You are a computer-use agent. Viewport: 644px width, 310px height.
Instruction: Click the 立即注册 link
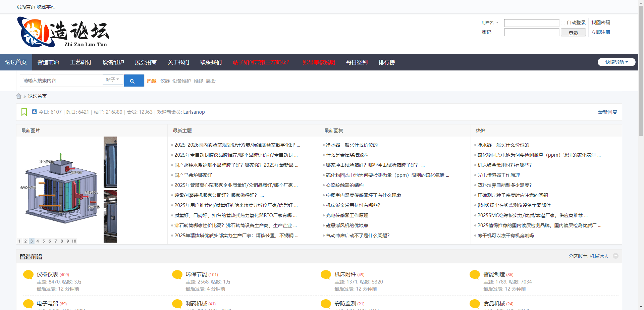(x=600, y=33)
